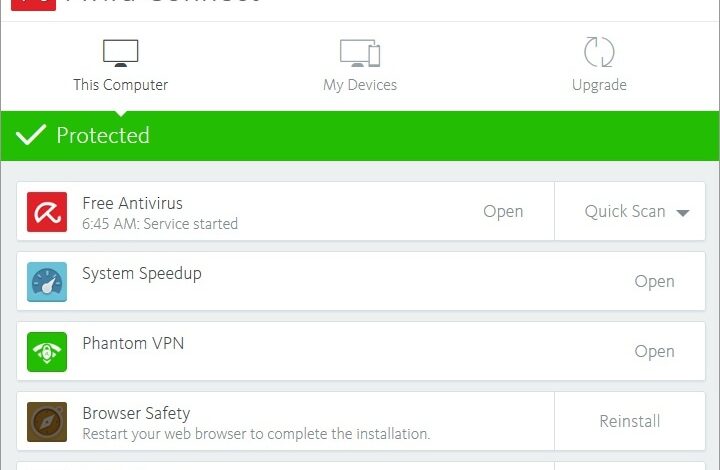Reinstall Browser Safety
Screen dimensions: 720x470
tap(630, 421)
